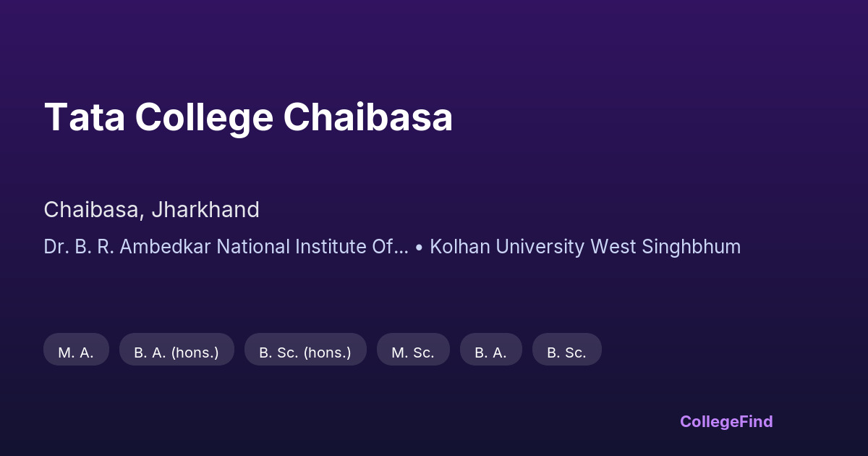The width and height of the screenshot is (868, 456).
Task: Select the M. Sc. course tag
Action: 413,352
